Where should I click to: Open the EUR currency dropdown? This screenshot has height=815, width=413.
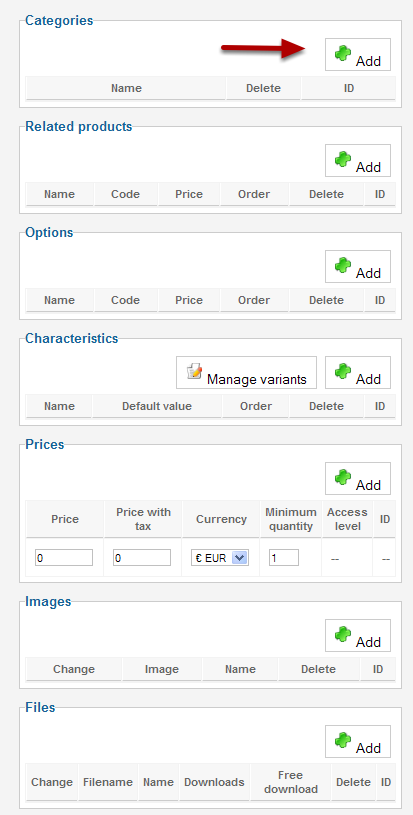point(220,558)
